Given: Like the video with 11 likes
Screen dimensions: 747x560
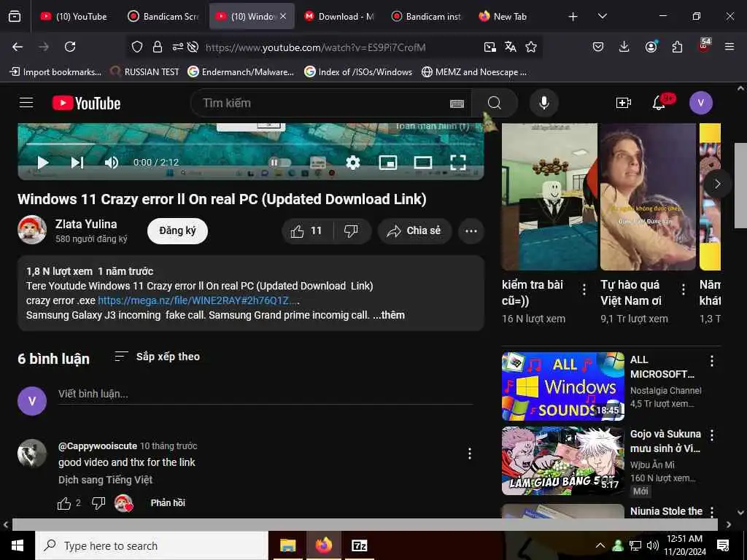Looking at the screenshot, I should (x=307, y=231).
